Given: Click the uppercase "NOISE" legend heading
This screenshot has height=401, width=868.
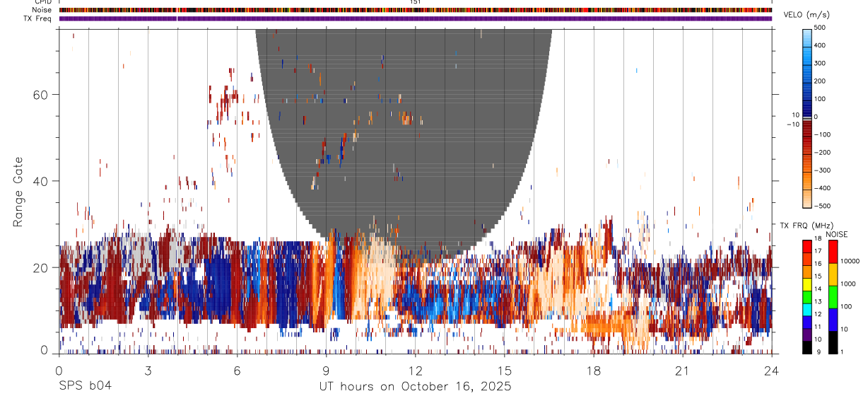Looking at the screenshot, I should pos(836,234).
